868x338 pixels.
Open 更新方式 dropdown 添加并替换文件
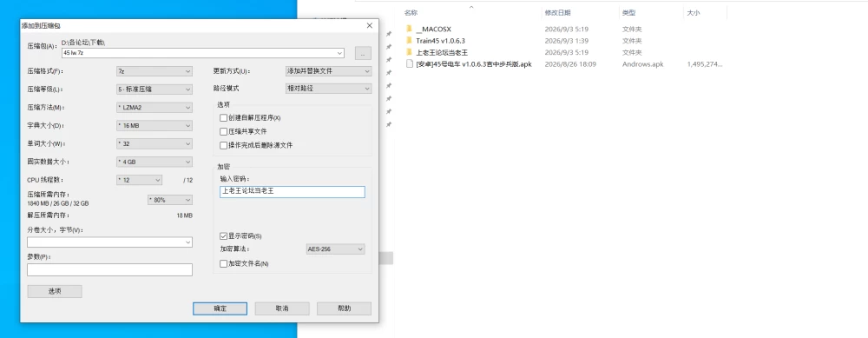click(x=328, y=71)
